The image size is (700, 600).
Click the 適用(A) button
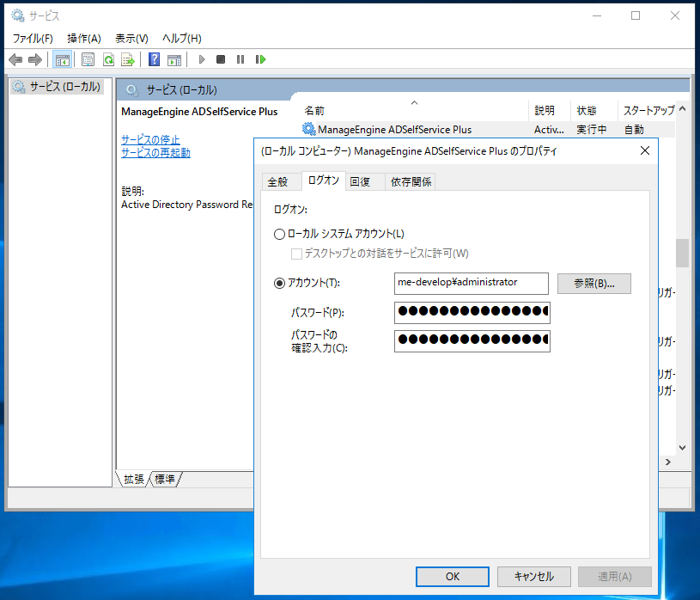615,577
